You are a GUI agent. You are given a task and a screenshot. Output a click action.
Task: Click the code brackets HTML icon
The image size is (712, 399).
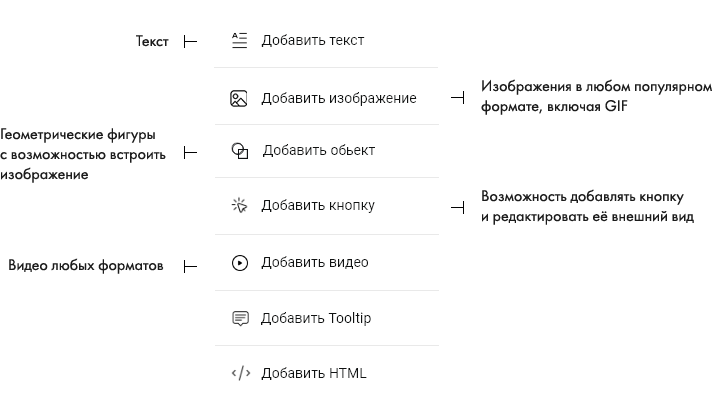(241, 373)
